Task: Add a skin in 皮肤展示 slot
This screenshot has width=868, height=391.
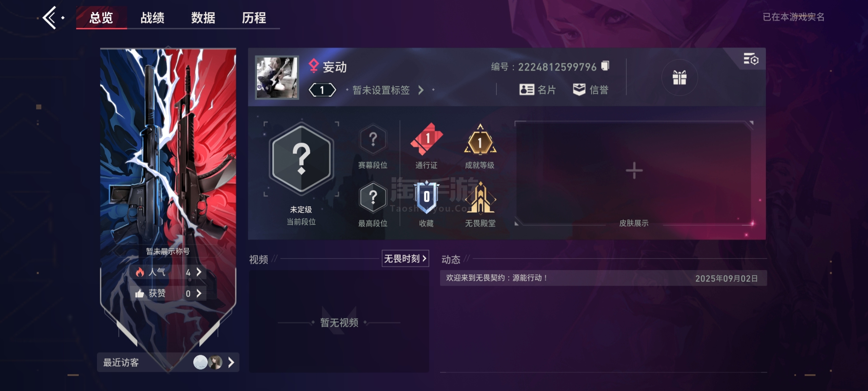Action: tap(634, 171)
